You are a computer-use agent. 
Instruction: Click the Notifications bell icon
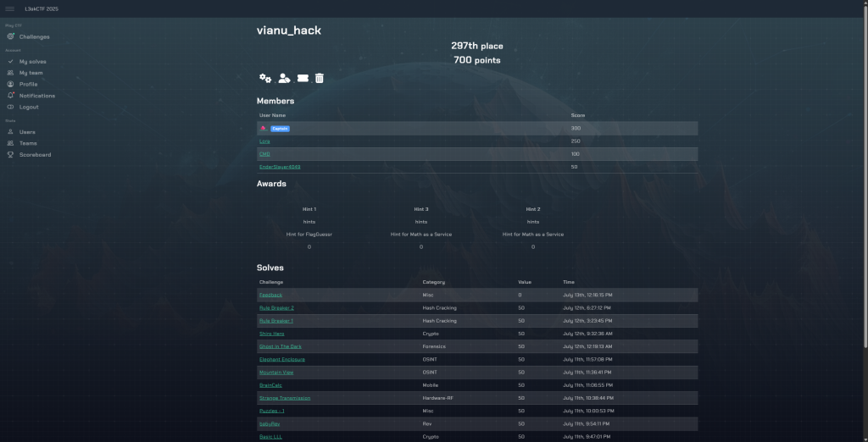click(x=11, y=96)
